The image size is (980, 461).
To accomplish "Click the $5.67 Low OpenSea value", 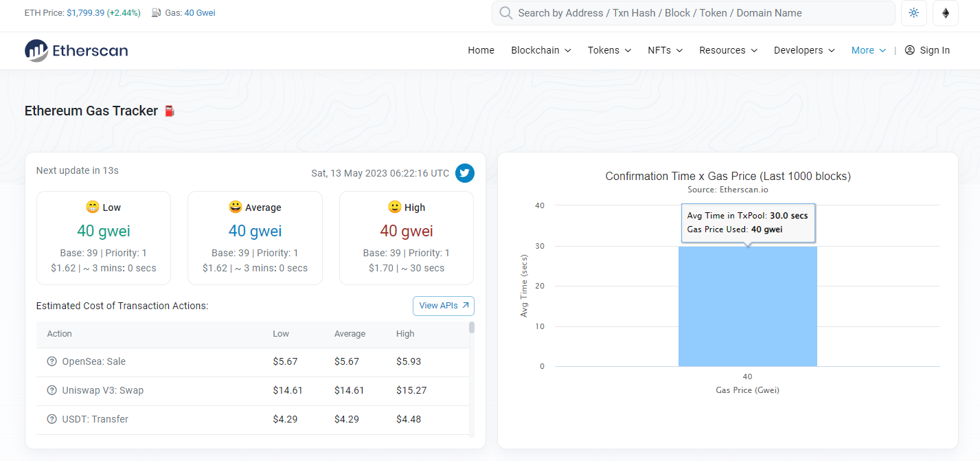I will (285, 361).
